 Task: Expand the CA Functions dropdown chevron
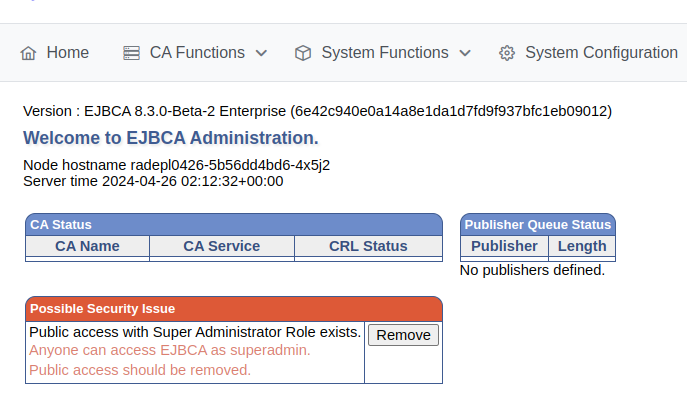pyautogui.click(x=261, y=53)
